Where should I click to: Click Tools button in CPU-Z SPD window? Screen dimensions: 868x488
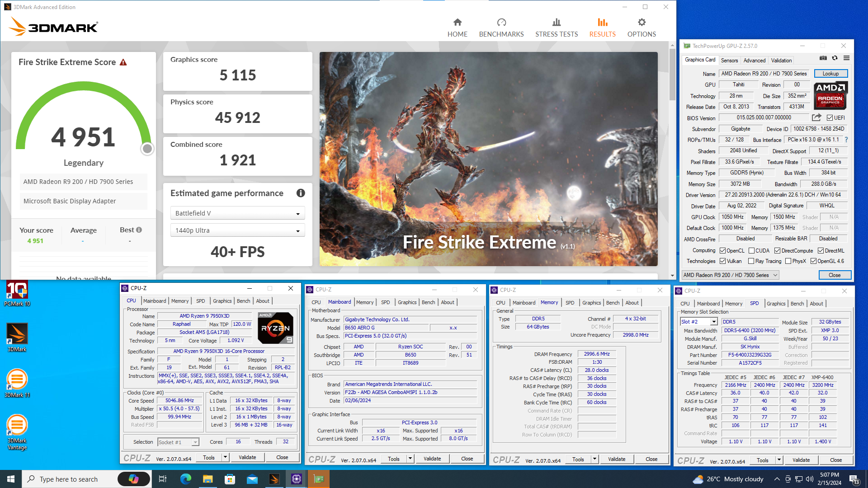click(x=763, y=460)
